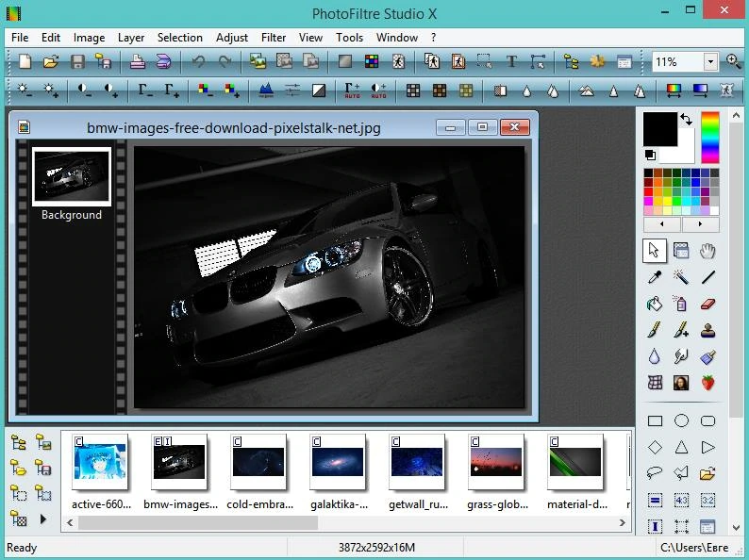Select the Lasso selection shape
The width and height of the screenshot is (749, 560).
pos(655,473)
